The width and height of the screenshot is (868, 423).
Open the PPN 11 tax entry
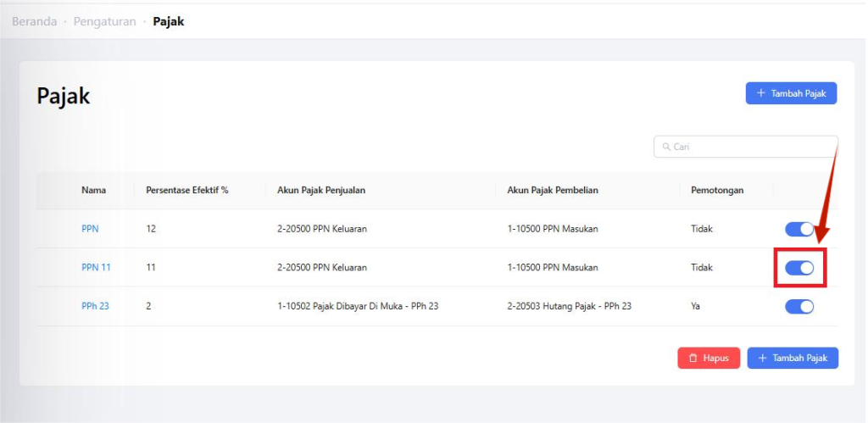(x=96, y=268)
